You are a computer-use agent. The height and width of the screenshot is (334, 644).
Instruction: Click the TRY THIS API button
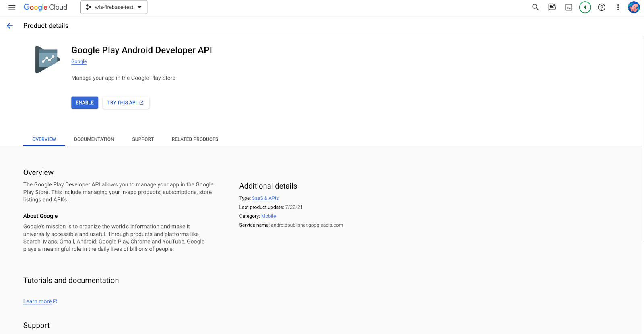tap(126, 102)
